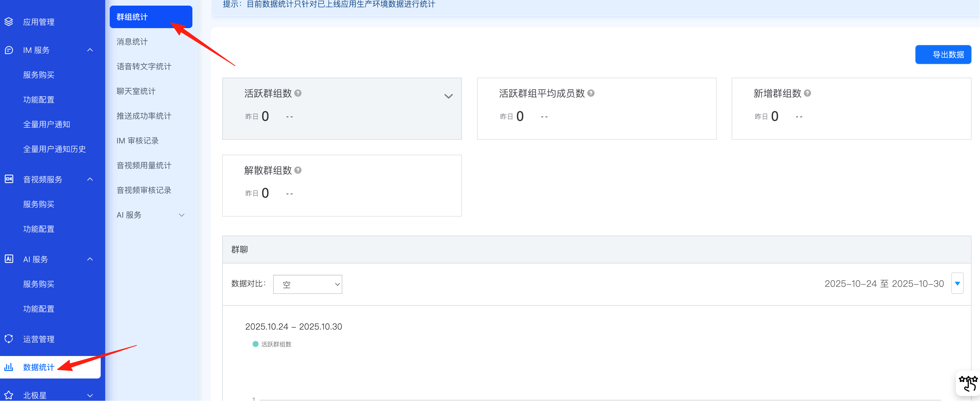Click the 北极星 star icon
Viewport: 980px width, 401px height.
(9, 395)
